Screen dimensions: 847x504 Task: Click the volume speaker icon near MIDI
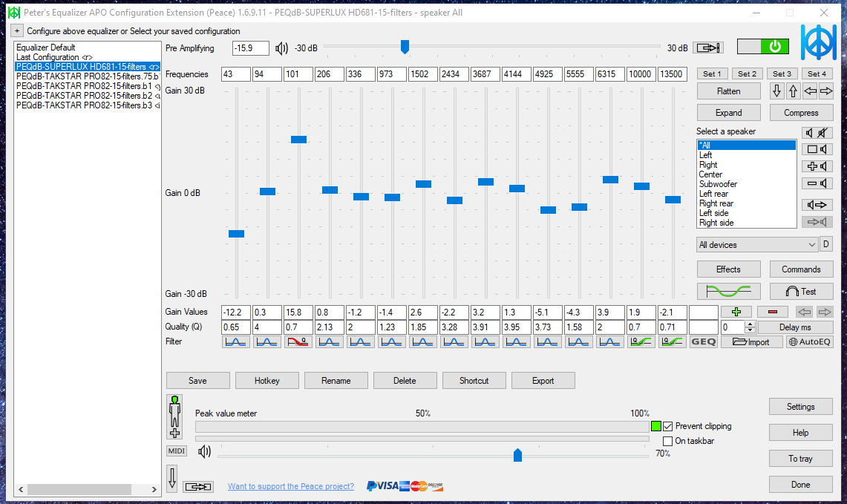(x=204, y=451)
